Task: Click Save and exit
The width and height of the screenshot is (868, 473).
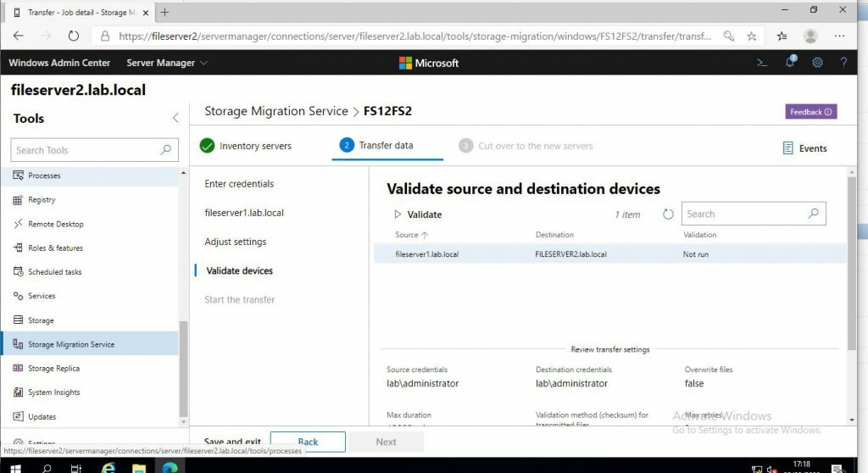Action: click(x=232, y=442)
